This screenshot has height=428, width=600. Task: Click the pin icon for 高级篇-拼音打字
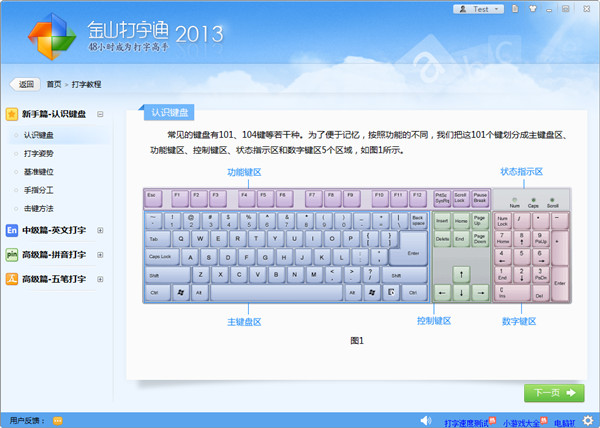[x=12, y=255]
